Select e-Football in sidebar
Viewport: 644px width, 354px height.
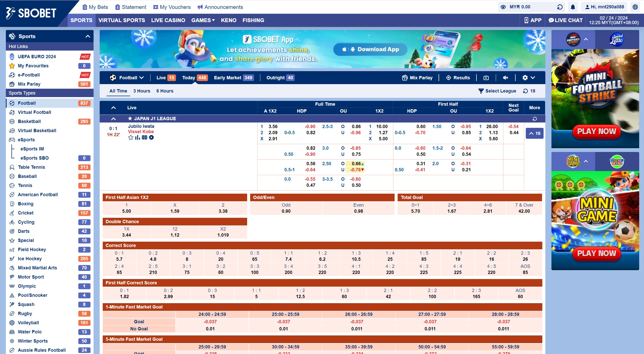pos(50,75)
